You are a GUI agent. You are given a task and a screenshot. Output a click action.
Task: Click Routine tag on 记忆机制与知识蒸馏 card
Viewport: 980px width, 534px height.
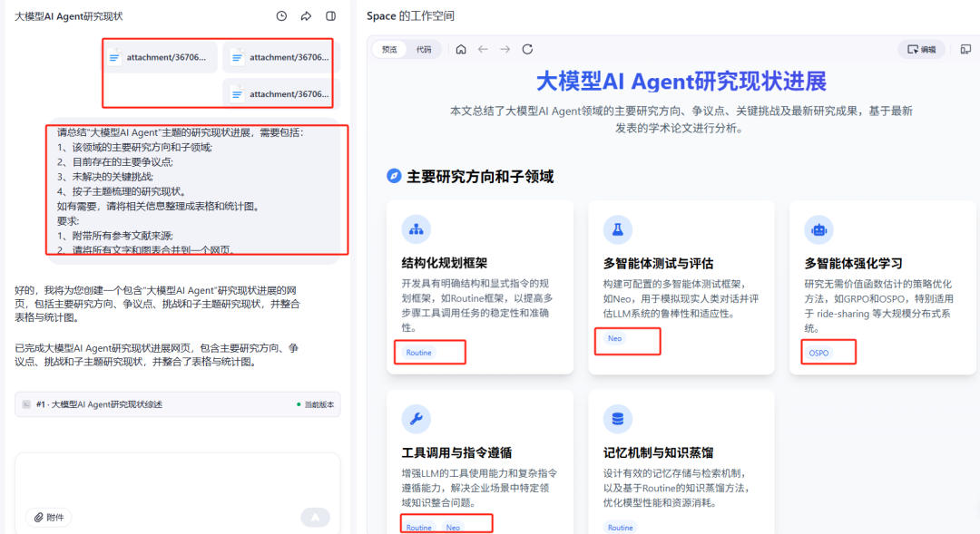click(620, 528)
